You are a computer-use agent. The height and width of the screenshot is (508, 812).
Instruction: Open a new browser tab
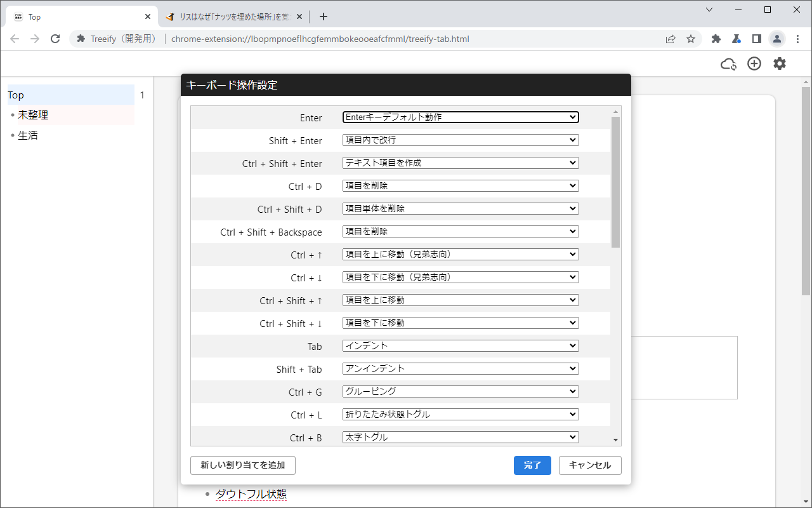(x=324, y=17)
